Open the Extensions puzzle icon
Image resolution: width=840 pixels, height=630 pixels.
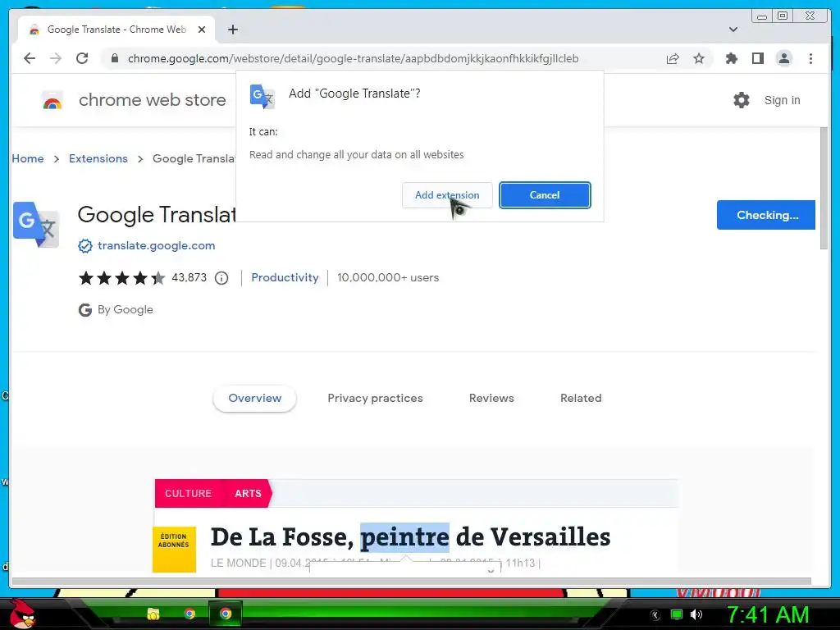point(731,58)
